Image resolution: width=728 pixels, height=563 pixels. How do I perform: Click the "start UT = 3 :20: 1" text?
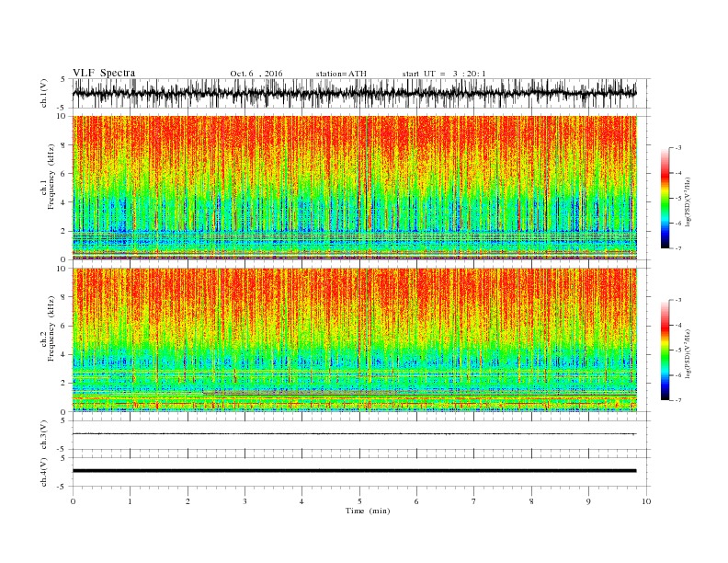click(x=444, y=74)
